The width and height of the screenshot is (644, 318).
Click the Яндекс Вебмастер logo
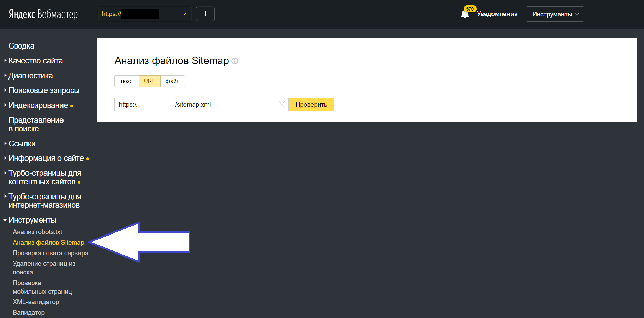[43, 14]
